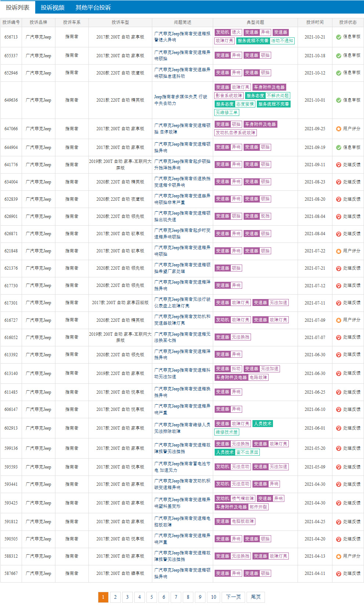Click the 查不出原因 tag
Viewport: 364px width, 605px height.
[x=247, y=452]
